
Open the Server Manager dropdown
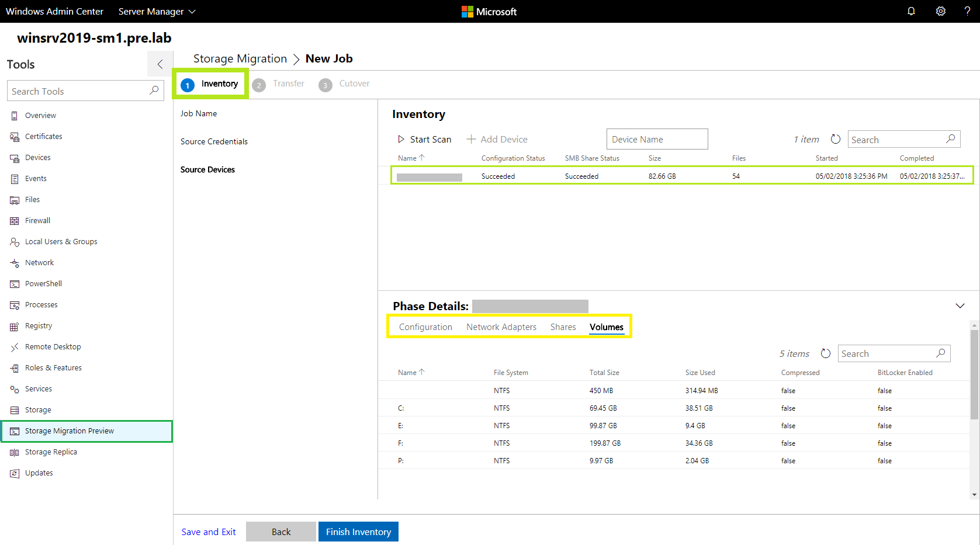(157, 11)
